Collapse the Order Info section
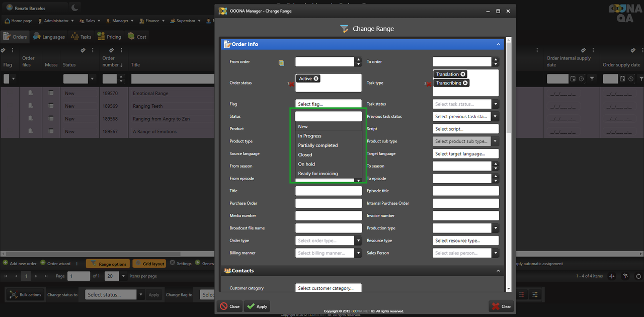This screenshot has height=317, width=644. click(498, 44)
